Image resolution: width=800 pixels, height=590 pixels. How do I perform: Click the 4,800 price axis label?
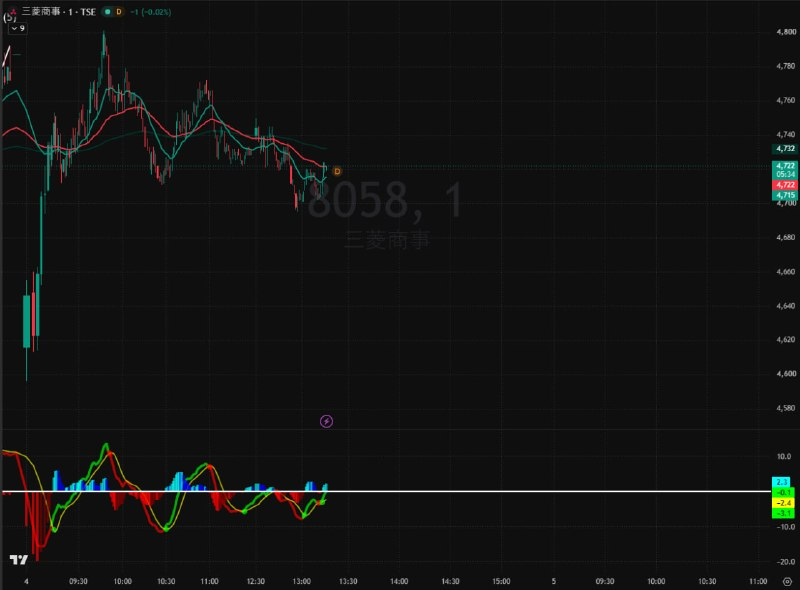[786, 32]
